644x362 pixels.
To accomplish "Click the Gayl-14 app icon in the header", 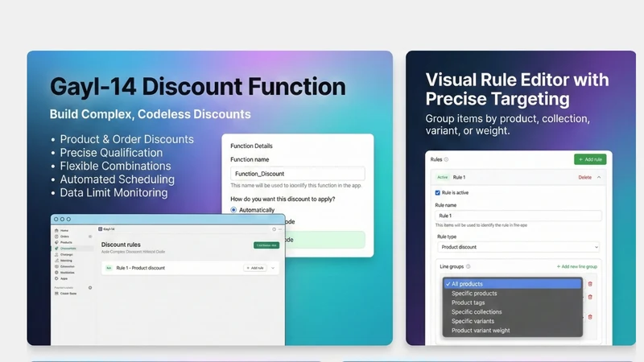I will (100, 229).
